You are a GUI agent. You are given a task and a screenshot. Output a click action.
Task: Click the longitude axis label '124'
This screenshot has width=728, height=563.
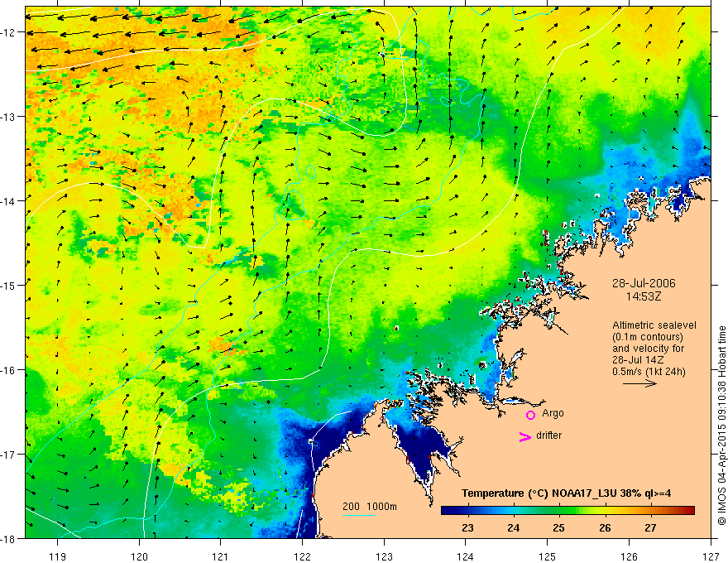tap(466, 556)
